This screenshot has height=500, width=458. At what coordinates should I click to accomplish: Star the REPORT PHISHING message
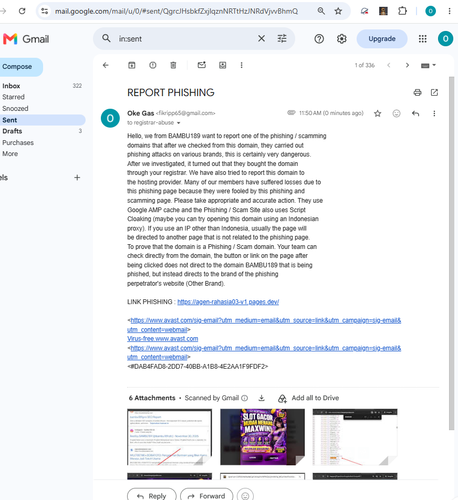[x=377, y=114]
